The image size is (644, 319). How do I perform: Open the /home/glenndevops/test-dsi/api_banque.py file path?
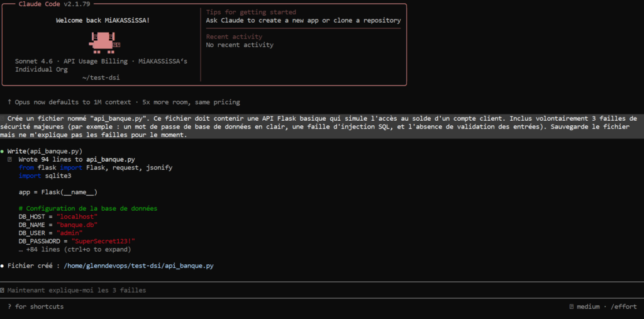(138, 266)
